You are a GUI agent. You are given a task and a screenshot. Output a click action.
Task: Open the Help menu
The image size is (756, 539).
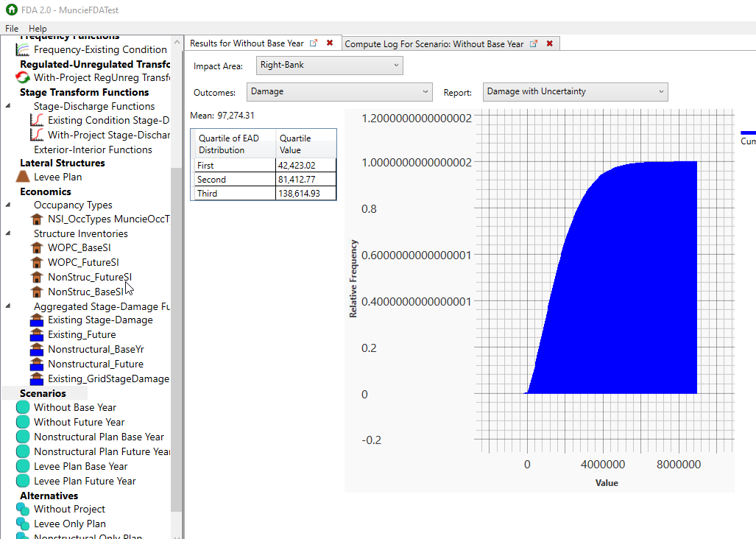(x=37, y=28)
